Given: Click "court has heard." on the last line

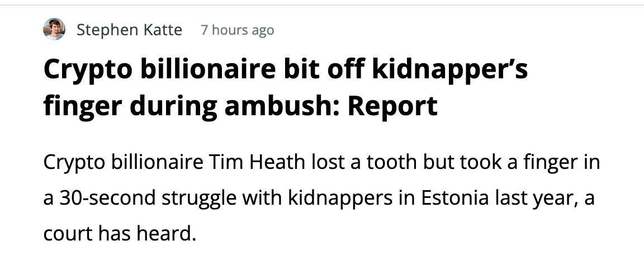Looking at the screenshot, I should click(x=118, y=234).
